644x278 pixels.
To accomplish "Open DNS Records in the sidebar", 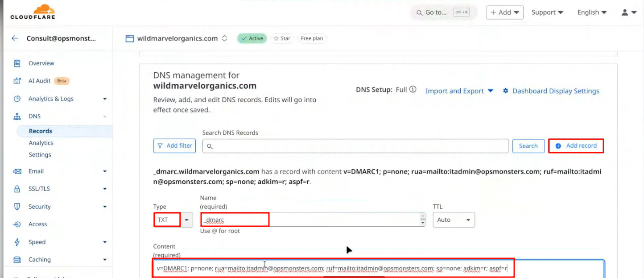I will tap(41, 131).
